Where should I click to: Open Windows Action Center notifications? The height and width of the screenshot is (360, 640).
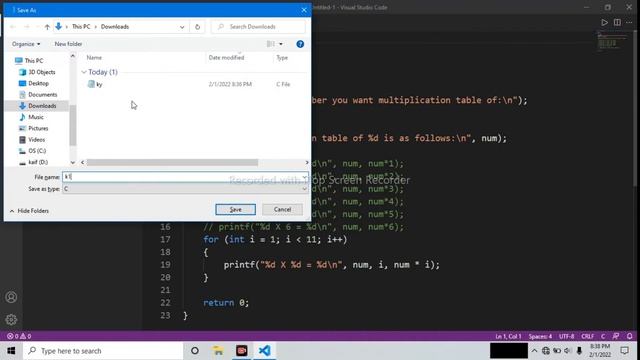point(624,351)
